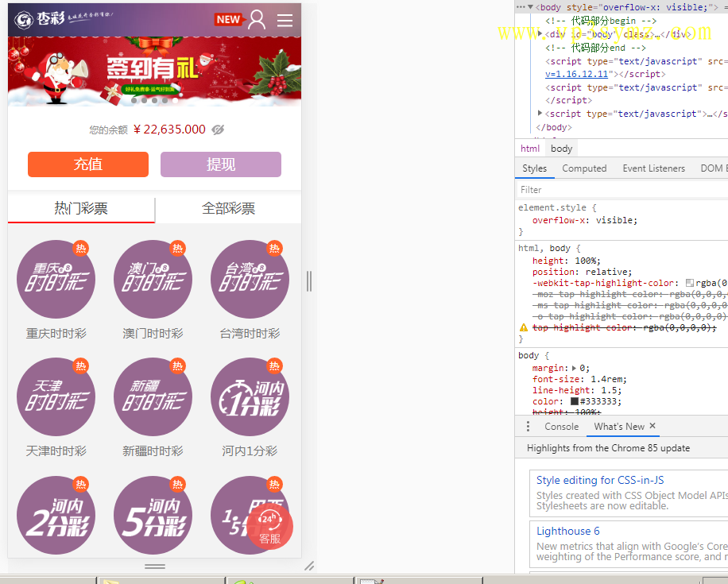The width and height of the screenshot is (728, 584).
Task: Click the closing </body> tag line
Action: pyautogui.click(x=553, y=127)
